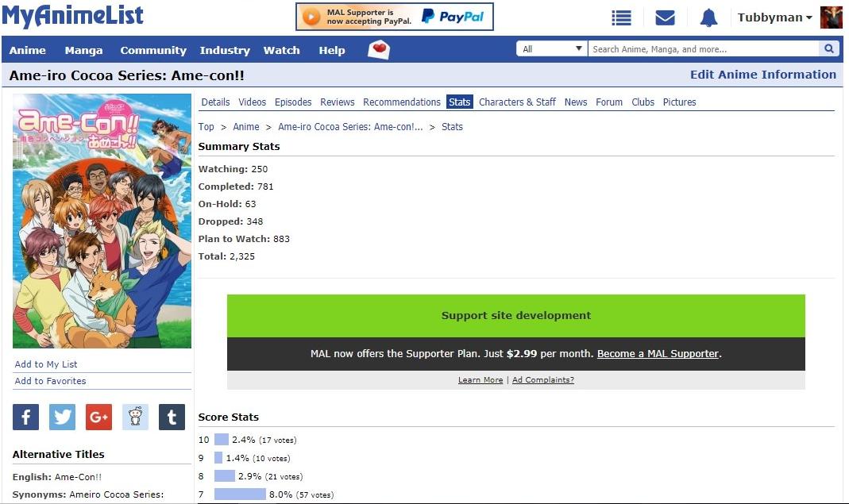Open the Manga menu
This screenshot has width=849, height=504.
pyautogui.click(x=84, y=50)
